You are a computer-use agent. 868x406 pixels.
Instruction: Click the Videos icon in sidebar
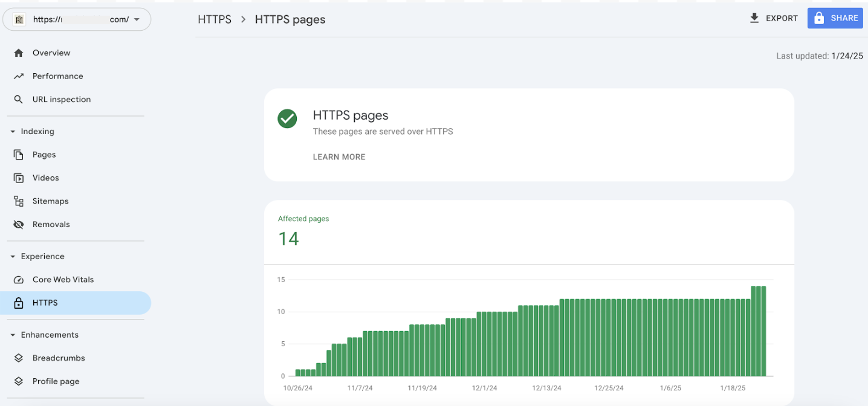[x=19, y=178]
